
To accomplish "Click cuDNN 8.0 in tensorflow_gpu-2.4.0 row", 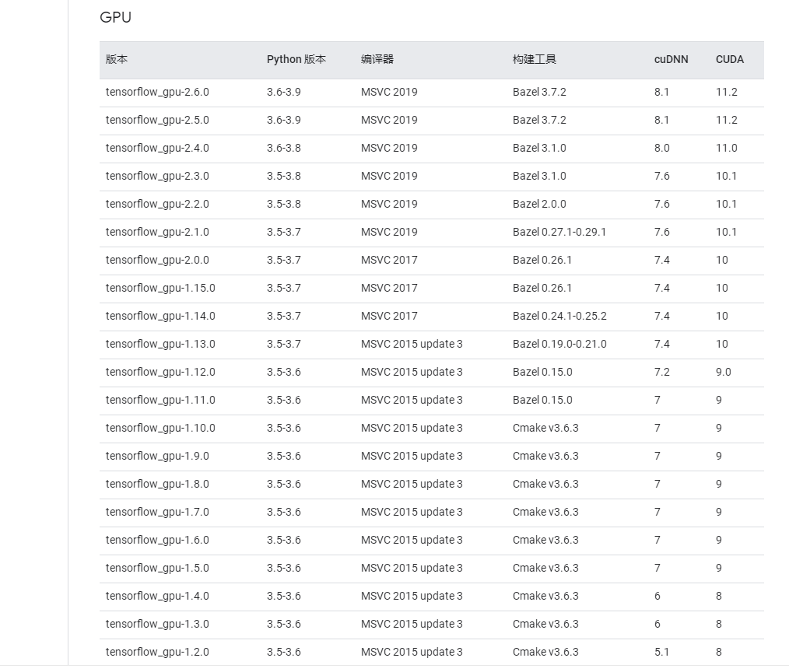I will (661, 149).
